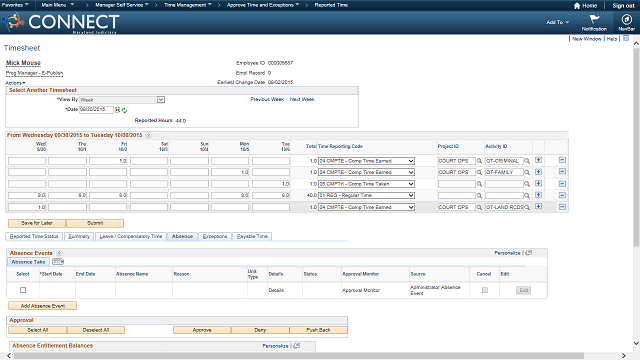Open the NavBar compass icon

pos(626,19)
